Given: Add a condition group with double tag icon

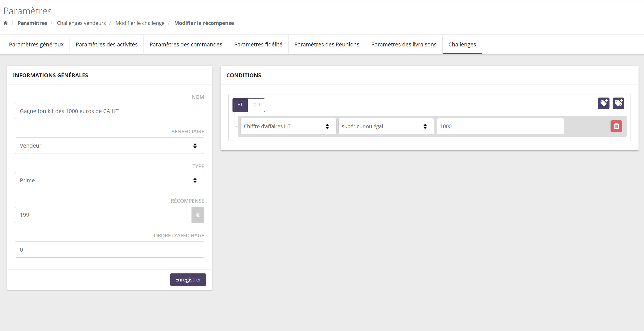Looking at the screenshot, I should coord(618,104).
